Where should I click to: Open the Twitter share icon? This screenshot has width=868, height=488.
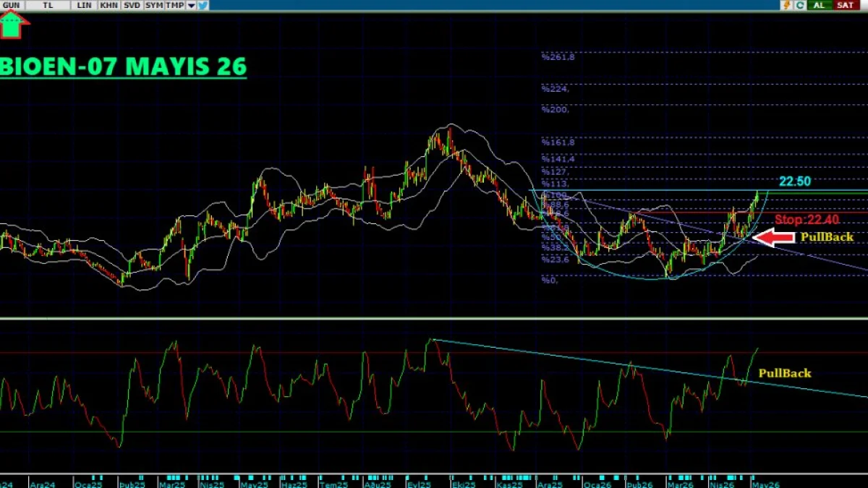click(x=203, y=5)
